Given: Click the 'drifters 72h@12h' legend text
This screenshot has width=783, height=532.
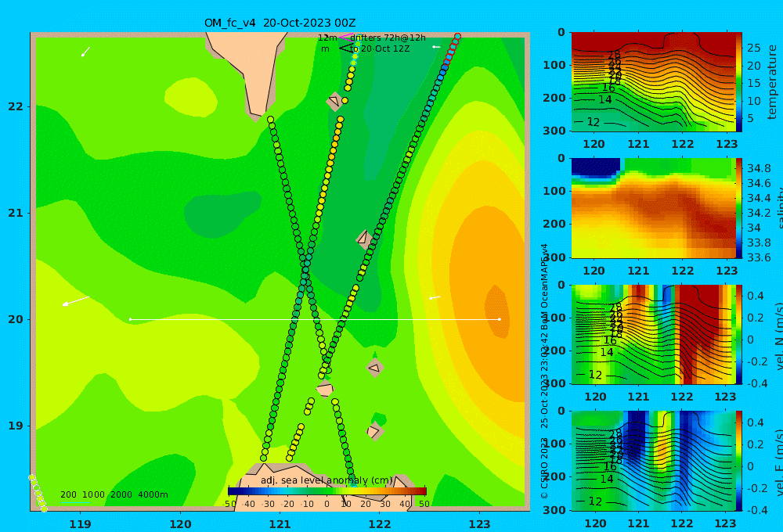Looking at the screenshot, I should 388,38.
